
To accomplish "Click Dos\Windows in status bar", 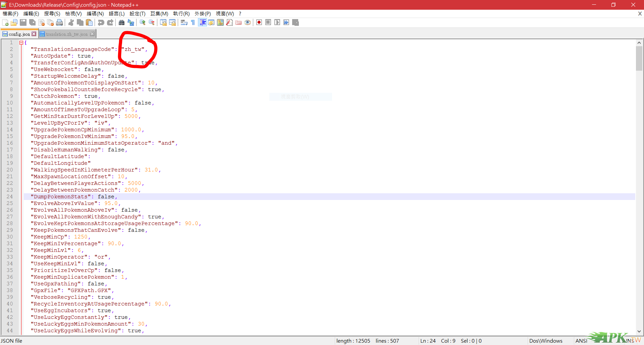I will click(546, 341).
